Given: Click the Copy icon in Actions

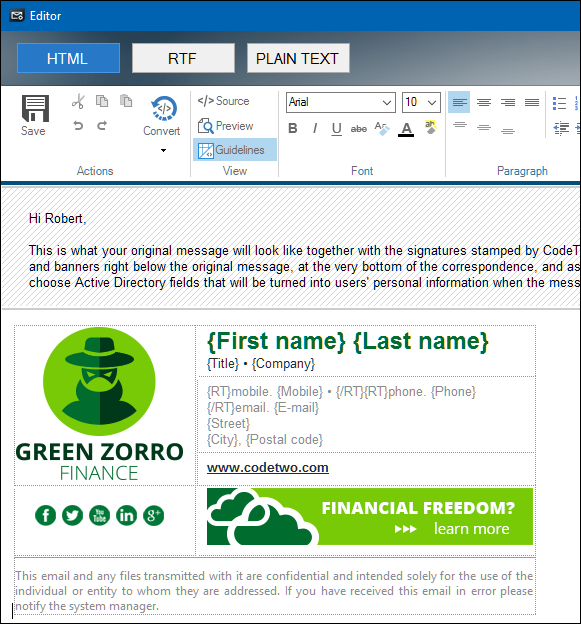Looking at the screenshot, I should tap(102, 101).
